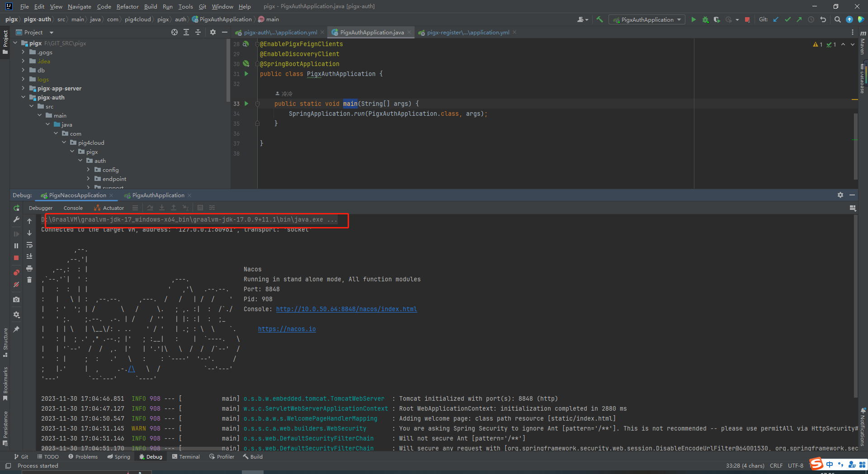
Task: Expand the endpoint package
Action: pos(88,179)
